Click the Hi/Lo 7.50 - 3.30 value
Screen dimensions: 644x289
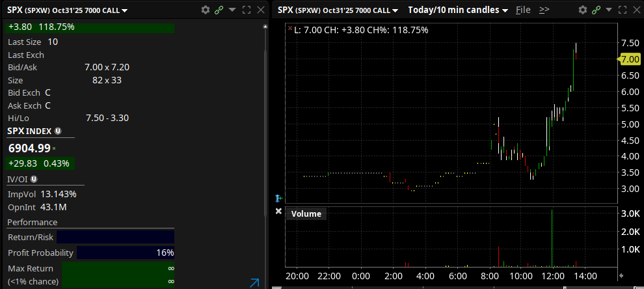click(x=107, y=118)
